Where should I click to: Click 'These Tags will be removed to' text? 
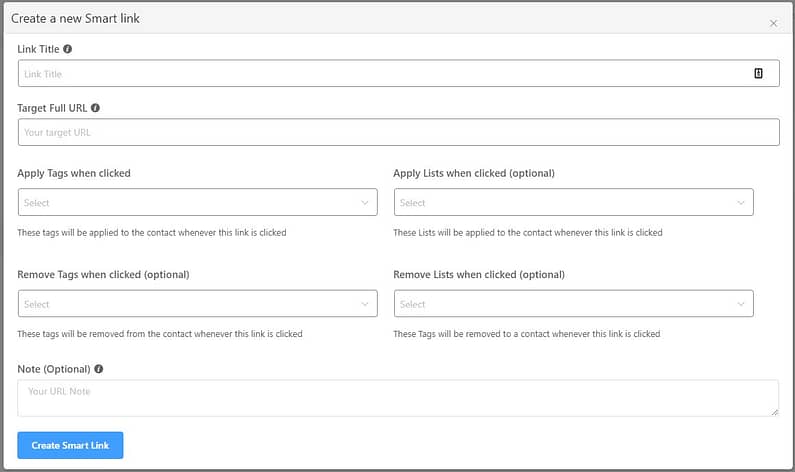(527, 334)
